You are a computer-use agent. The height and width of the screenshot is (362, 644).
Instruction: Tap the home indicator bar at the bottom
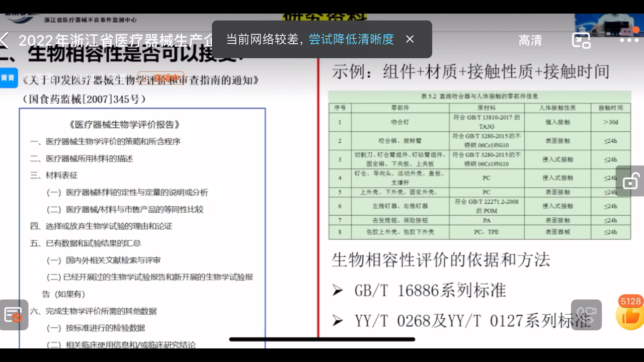(322, 339)
